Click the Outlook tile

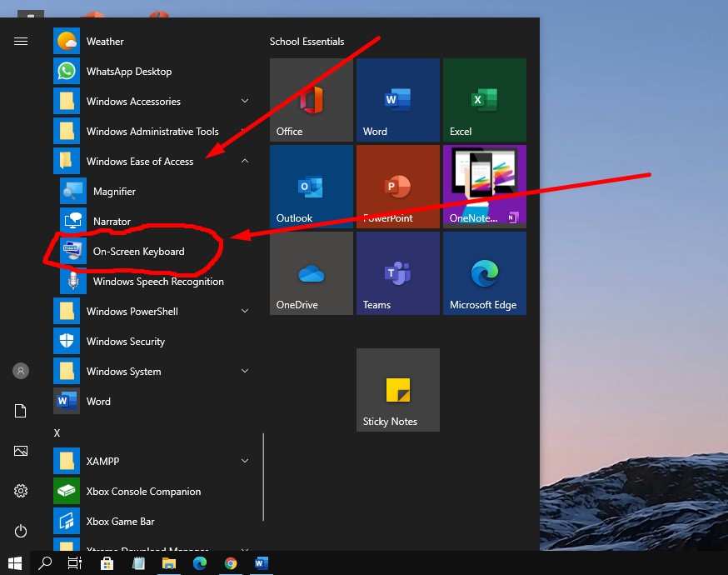[x=311, y=187]
